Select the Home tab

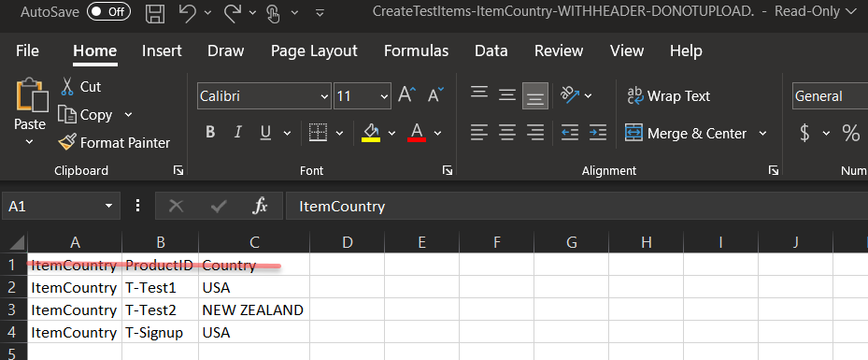[94, 50]
